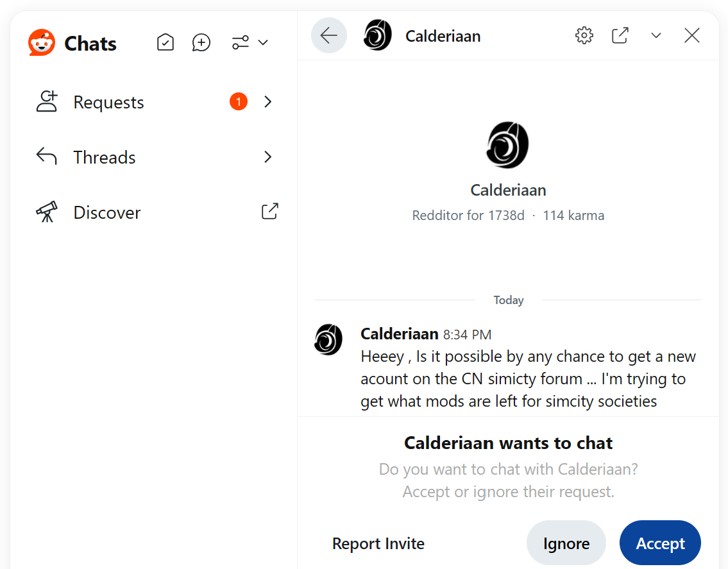Expand Threads using its chevron arrow

coord(268,157)
